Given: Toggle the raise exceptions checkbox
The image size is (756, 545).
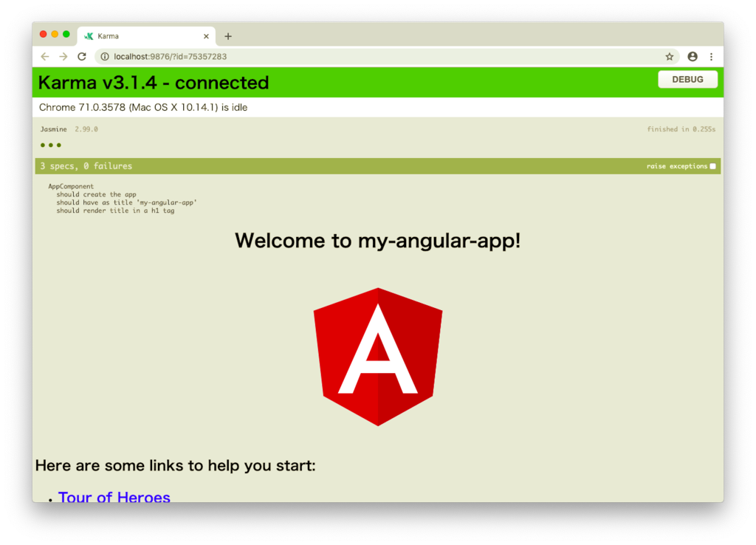Looking at the screenshot, I should coord(712,166).
